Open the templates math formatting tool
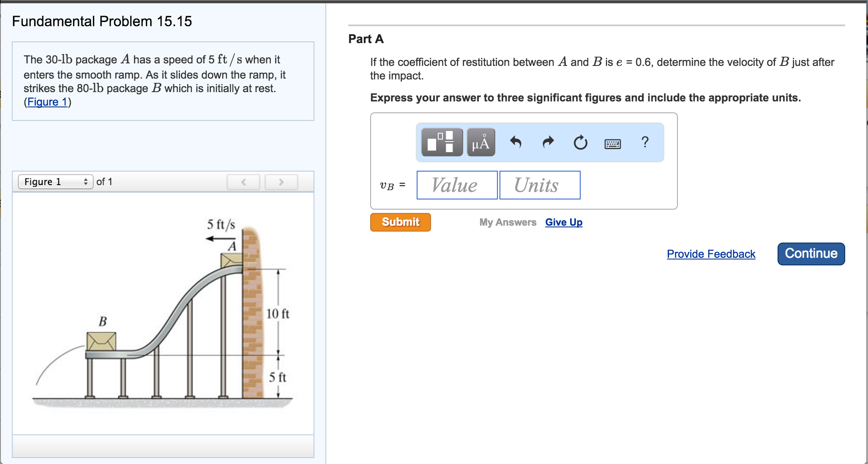 pos(442,142)
